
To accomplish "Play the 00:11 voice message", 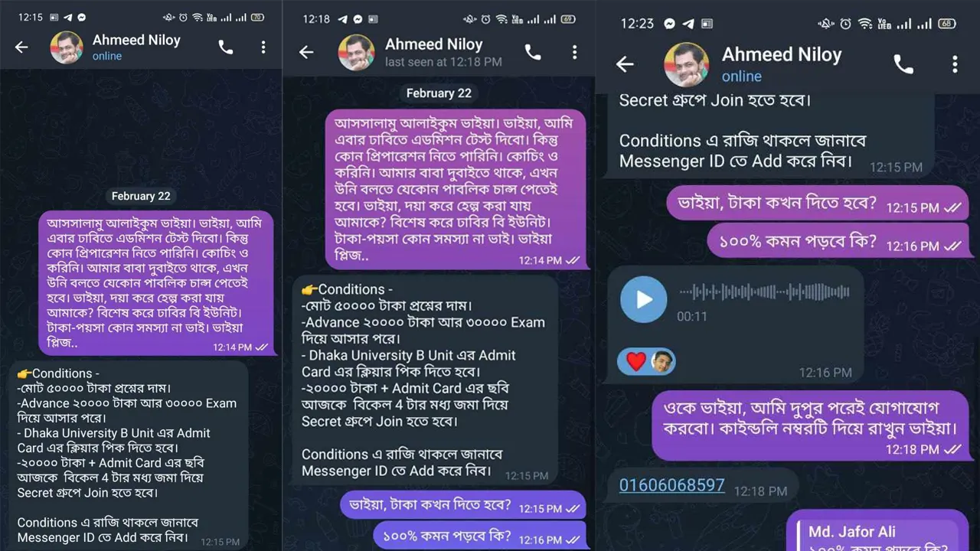I will pos(644,299).
